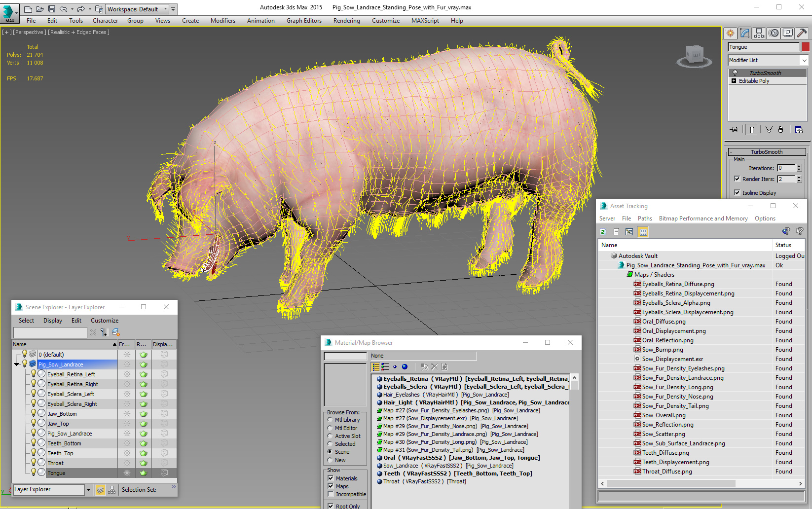The image size is (812, 509).
Task: Uncheck Materials in Show group
Action: pyautogui.click(x=331, y=478)
